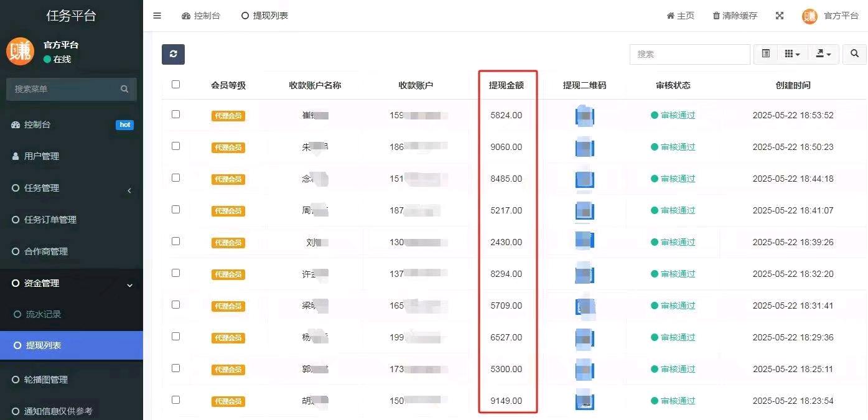The height and width of the screenshot is (420, 868).
Task: Open the export options dropdown
Action: (x=823, y=54)
